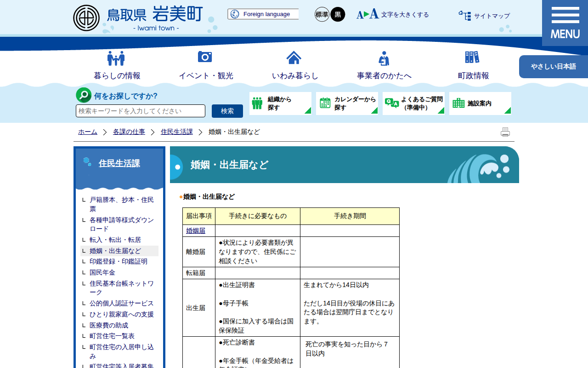Open the Foreign language selector

pos(263,14)
